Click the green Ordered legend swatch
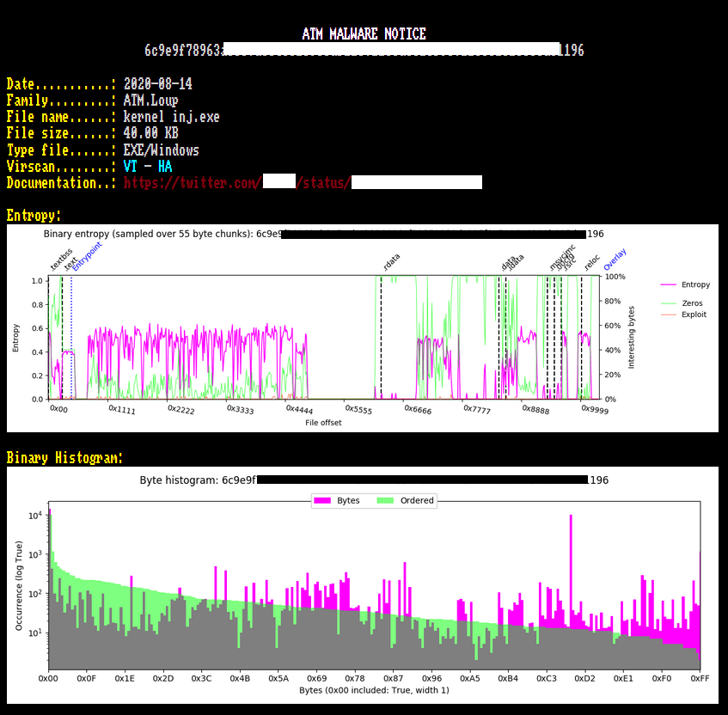The height and width of the screenshot is (715, 728). point(386,500)
